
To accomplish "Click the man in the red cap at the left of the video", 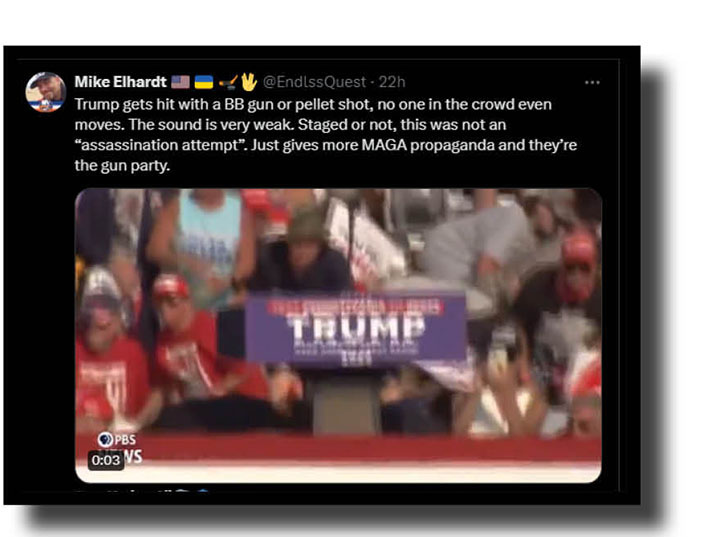I will coord(181,344).
